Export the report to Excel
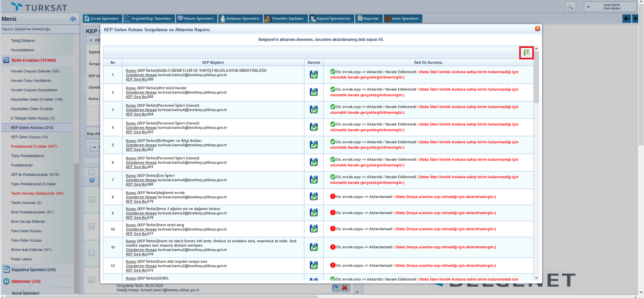This screenshot has height=298, width=644. pyautogui.click(x=526, y=53)
